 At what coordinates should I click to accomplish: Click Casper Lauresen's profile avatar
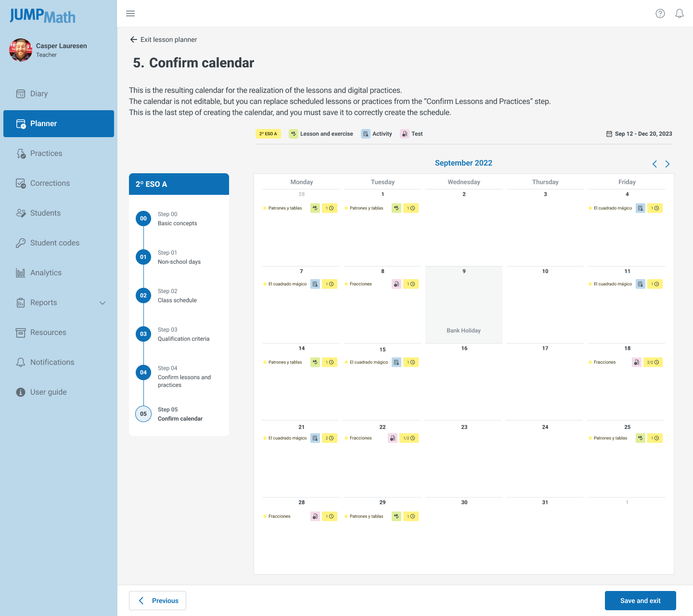coord(21,50)
